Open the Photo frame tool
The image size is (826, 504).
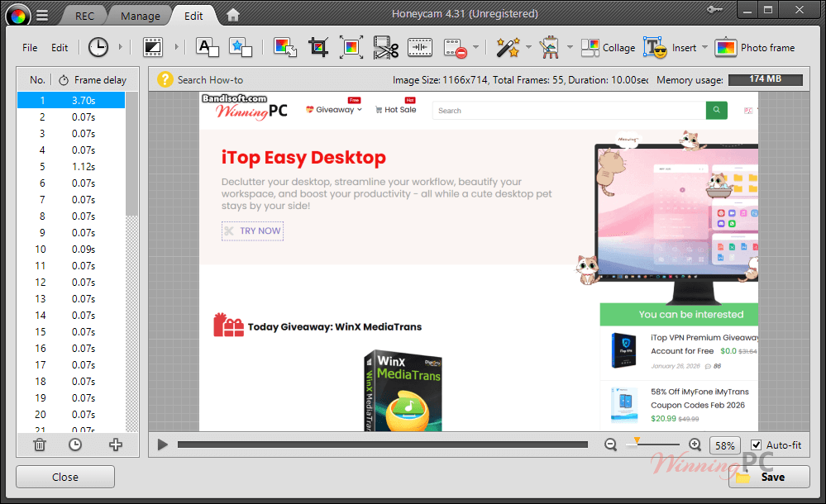pyautogui.click(x=754, y=48)
